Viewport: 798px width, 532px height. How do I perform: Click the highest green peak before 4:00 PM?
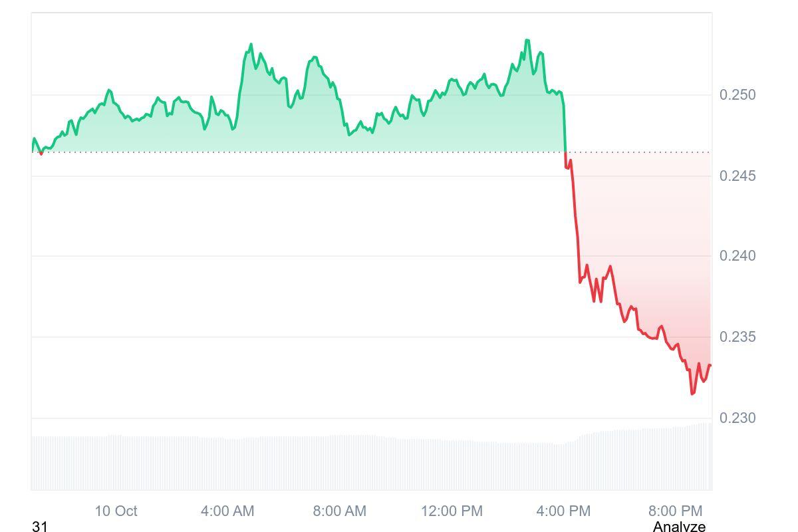[x=527, y=41]
